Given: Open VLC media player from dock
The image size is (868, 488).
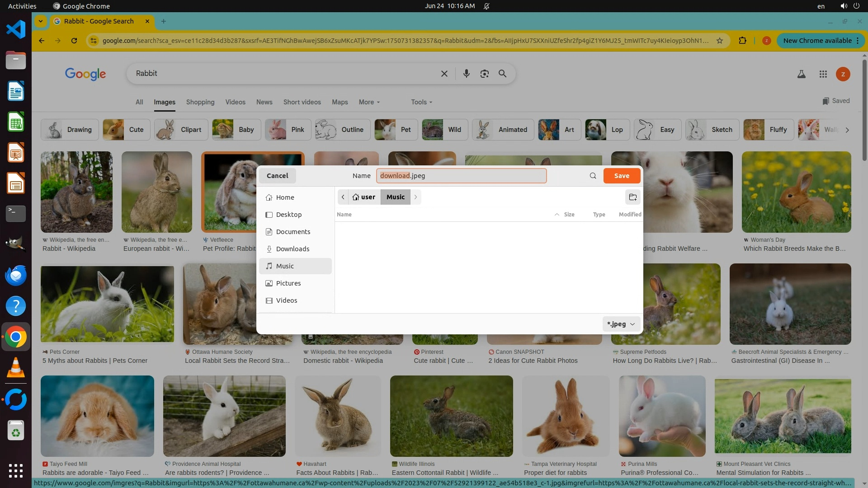Looking at the screenshot, I should (x=16, y=368).
